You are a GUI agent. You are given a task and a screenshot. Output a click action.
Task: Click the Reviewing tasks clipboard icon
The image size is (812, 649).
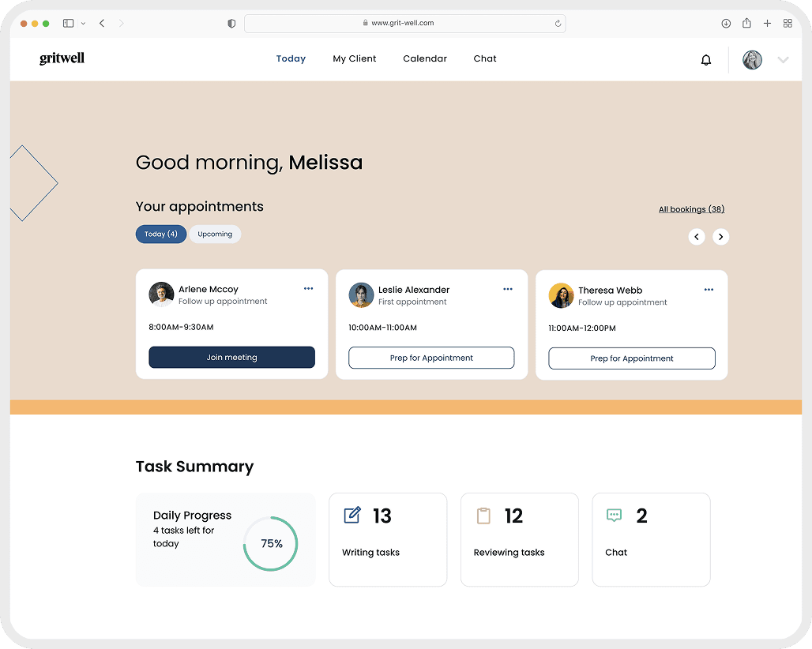pyautogui.click(x=483, y=516)
